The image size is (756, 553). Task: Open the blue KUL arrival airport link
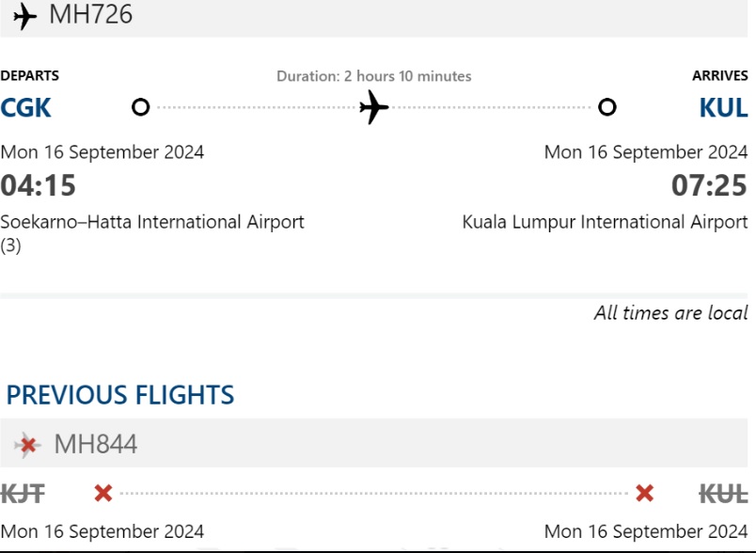pyautogui.click(x=723, y=107)
